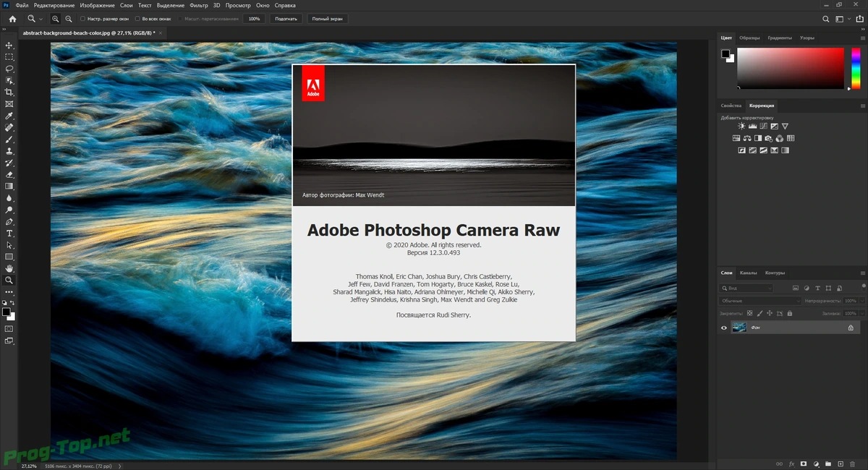868x470 pixels.
Task: Switch to the 'Свойства' tab
Action: tap(731, 106)
